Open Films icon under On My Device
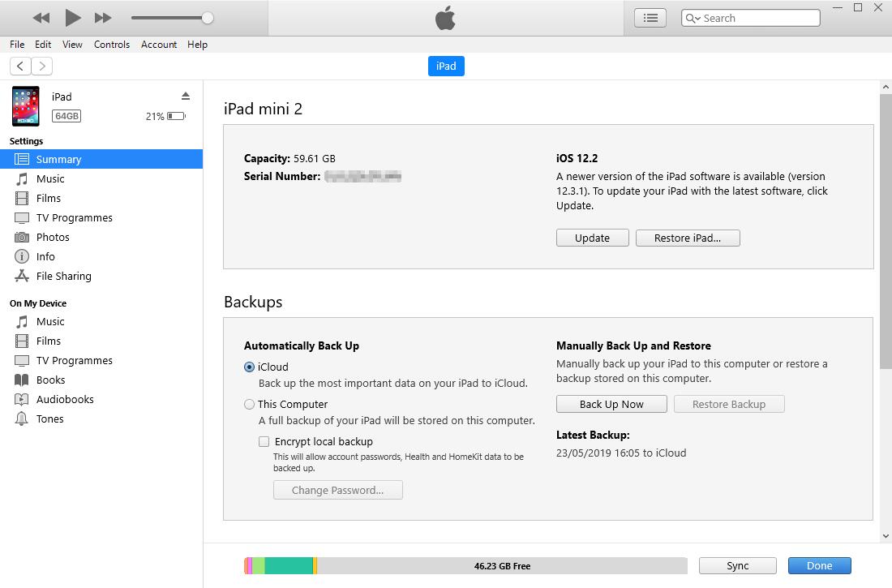This screenshot has width=892, height=588. click(22, 341)
